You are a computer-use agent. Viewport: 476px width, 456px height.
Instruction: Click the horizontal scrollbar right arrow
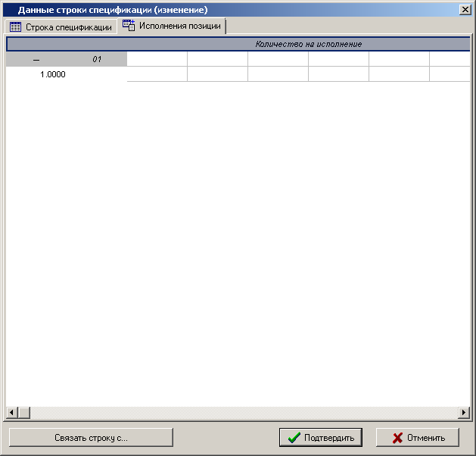pos(464,413)
